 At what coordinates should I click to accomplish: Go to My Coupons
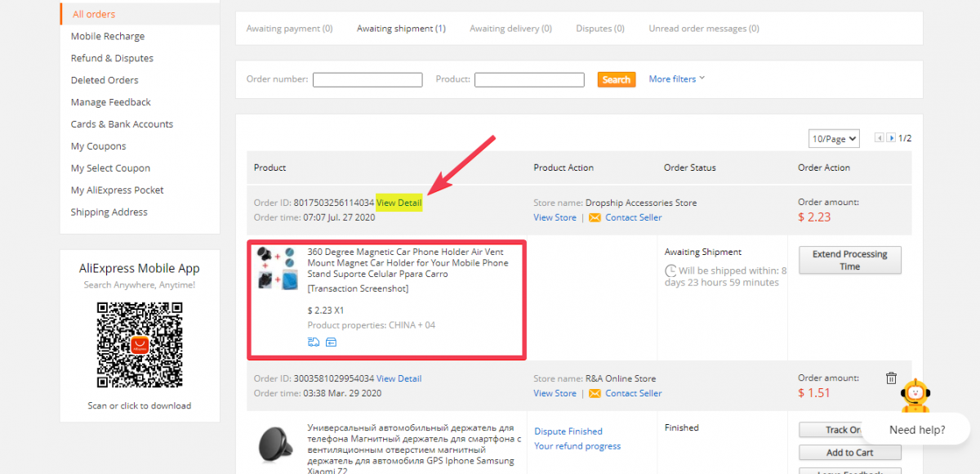[98, 146]
